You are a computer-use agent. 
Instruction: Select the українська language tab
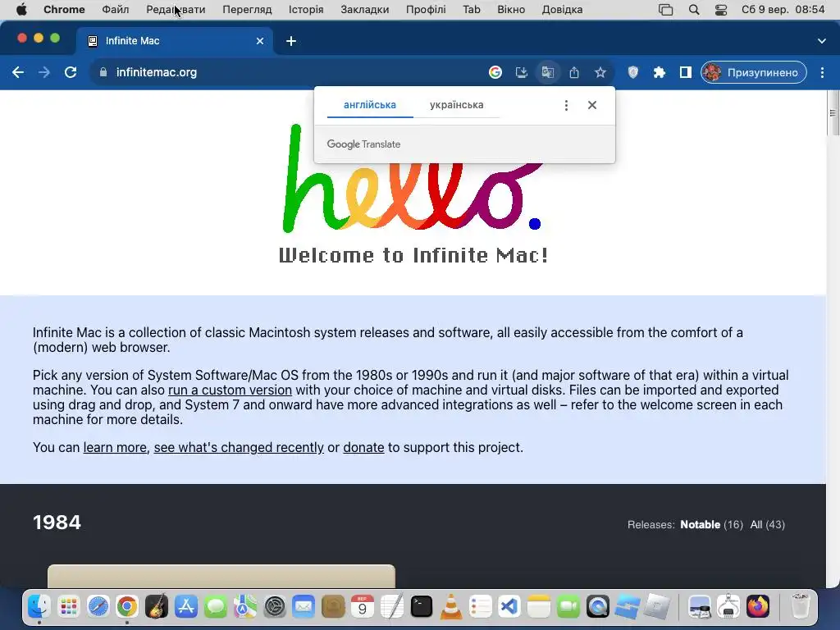click(x=456, y=105)
